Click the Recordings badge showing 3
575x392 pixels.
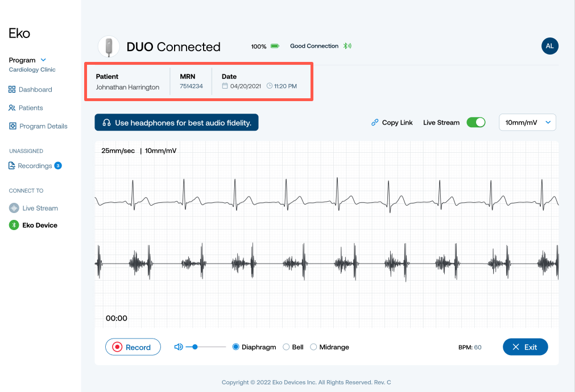(x=58, y=166)
